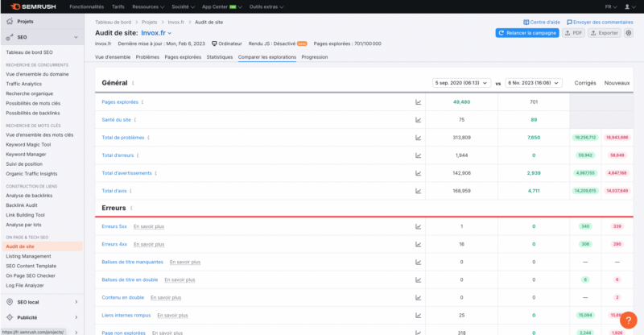Switch to Pages explorées tab
Screen dimensions: 644x335
click(x=183, y=57)
